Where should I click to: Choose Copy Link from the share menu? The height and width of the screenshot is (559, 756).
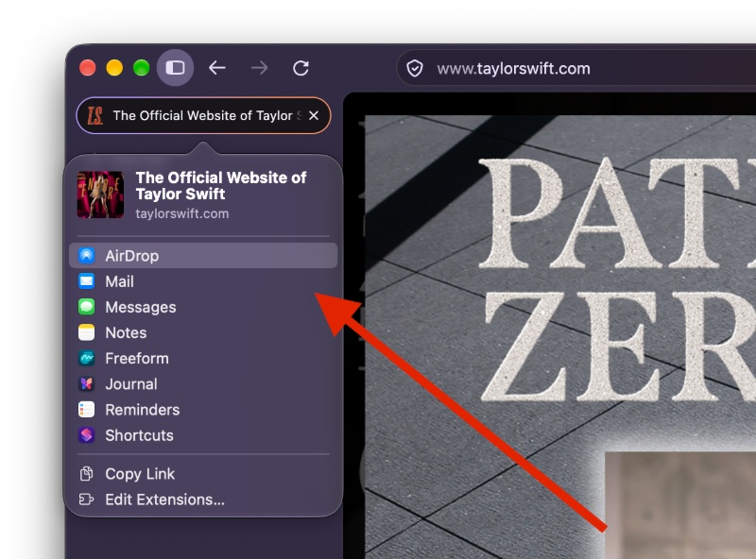pos(203,474)
